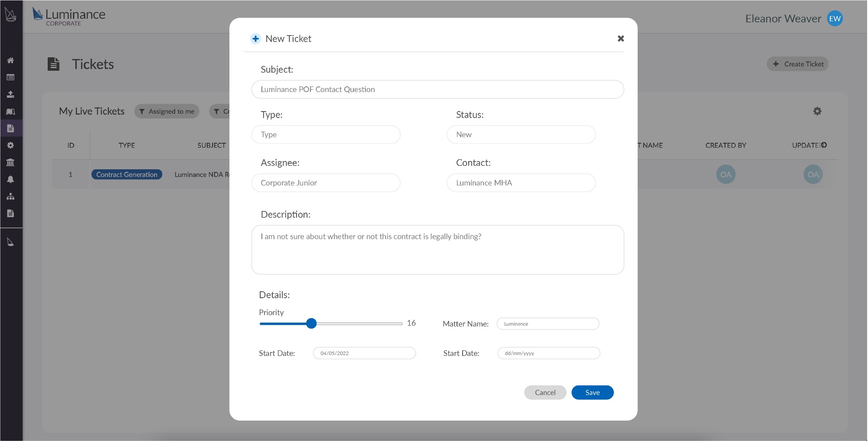Click the Contract Generation type tag
The image size is (868, 441).
coord(127,174)
